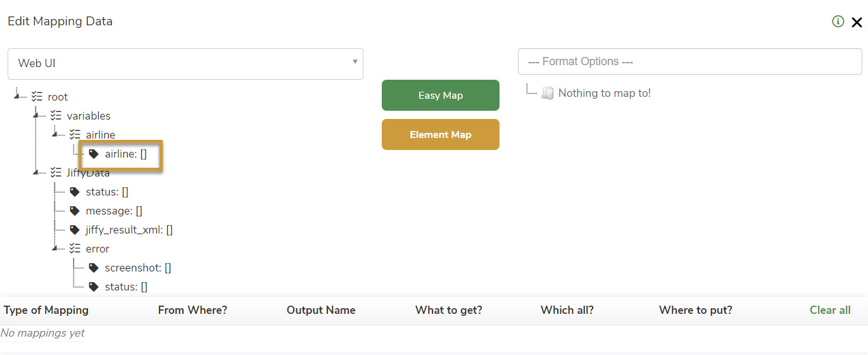Click the tag icon beside airline: []
The image size is (868, 355).
pos(94,154)
